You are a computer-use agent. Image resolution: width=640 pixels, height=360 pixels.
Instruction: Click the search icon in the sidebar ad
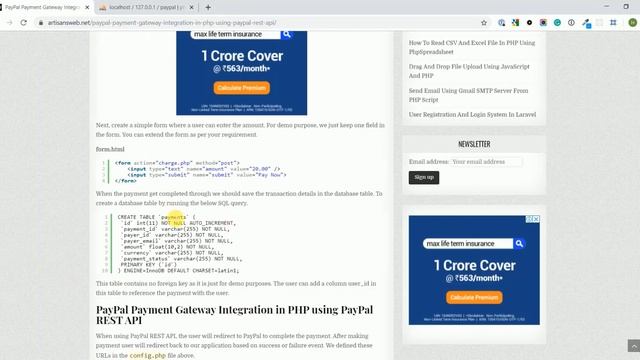519,244
